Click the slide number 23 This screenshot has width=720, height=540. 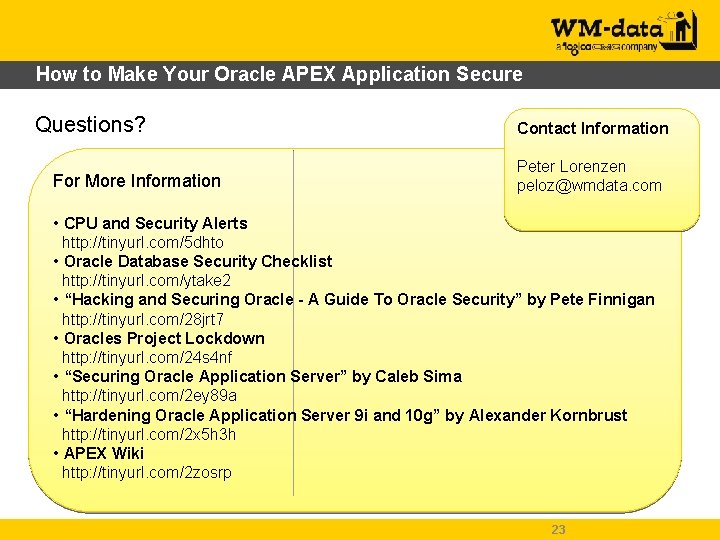tap(558, 529)
